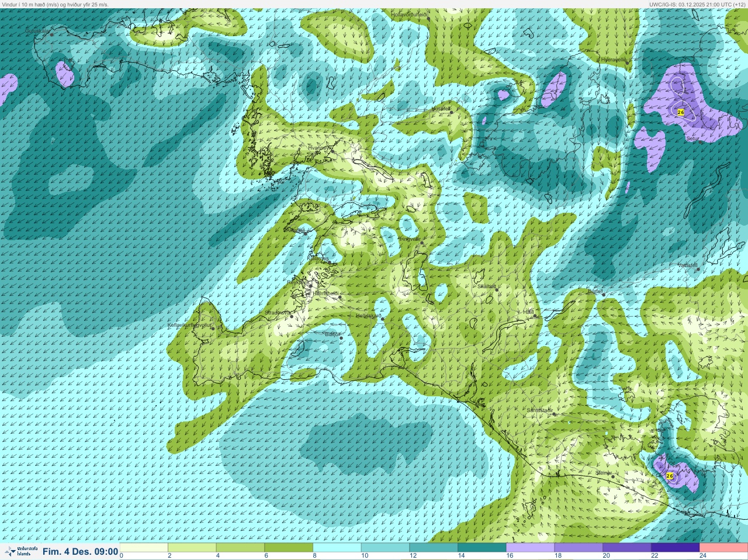Select the 8–10 m/s light cyan legend color
The height and width of the screenshot is (560, 748).
tap(337, 548)
